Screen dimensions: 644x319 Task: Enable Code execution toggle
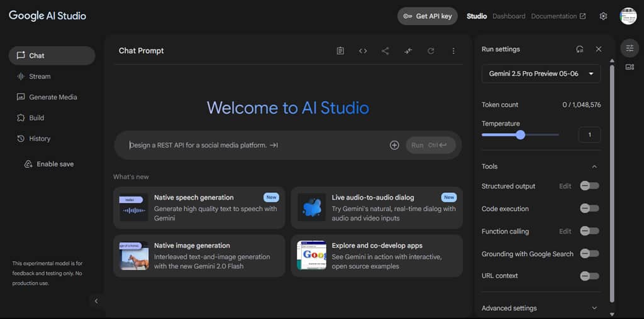589,208
